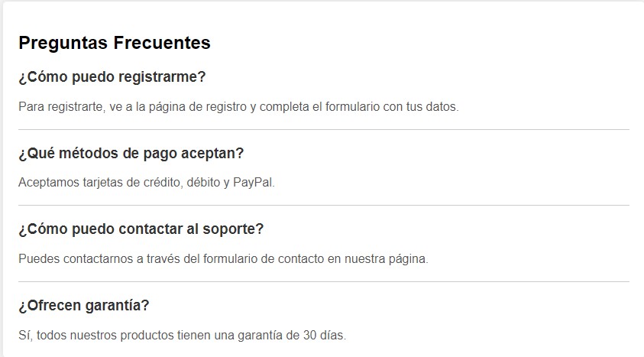
Task: Click the divider line below the registration answer
Action: (323, 130)
